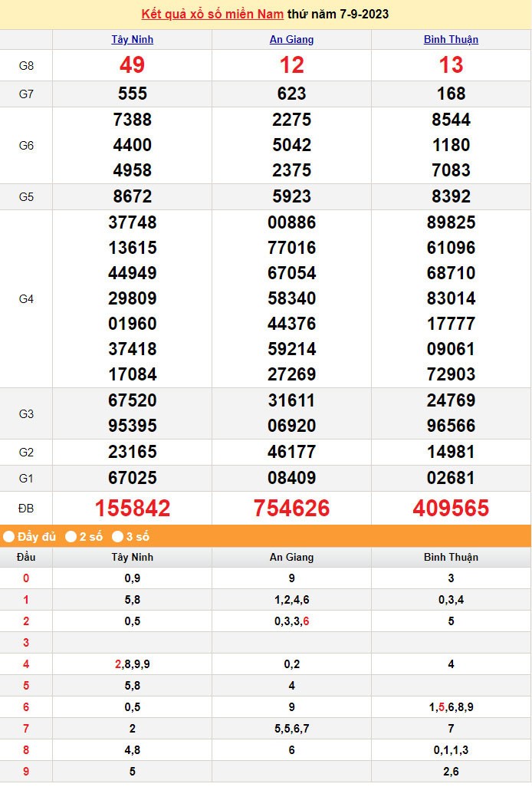This screenshot has width=532, height=787.
Task: Click G3 number 96566
Action: coord(451,426)
